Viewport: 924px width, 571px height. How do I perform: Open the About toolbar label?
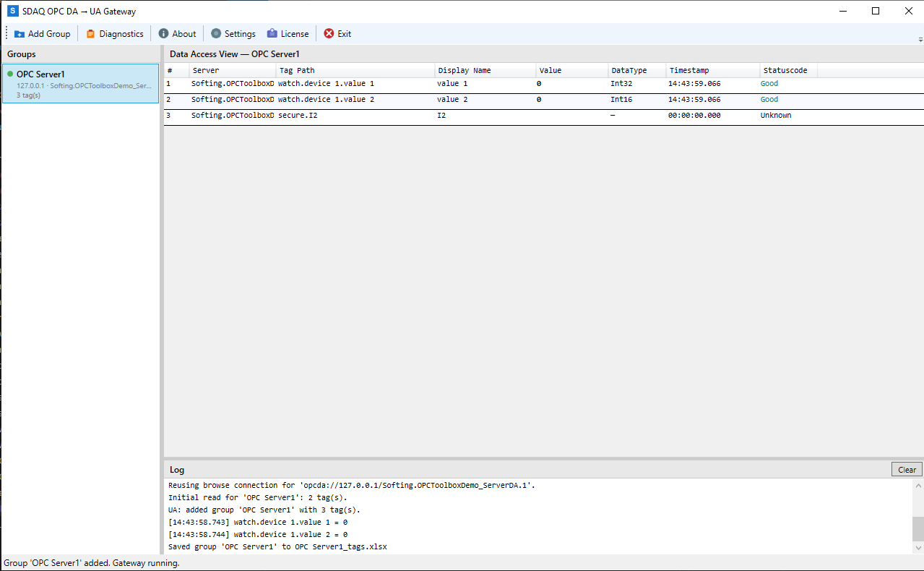point(184,34)
